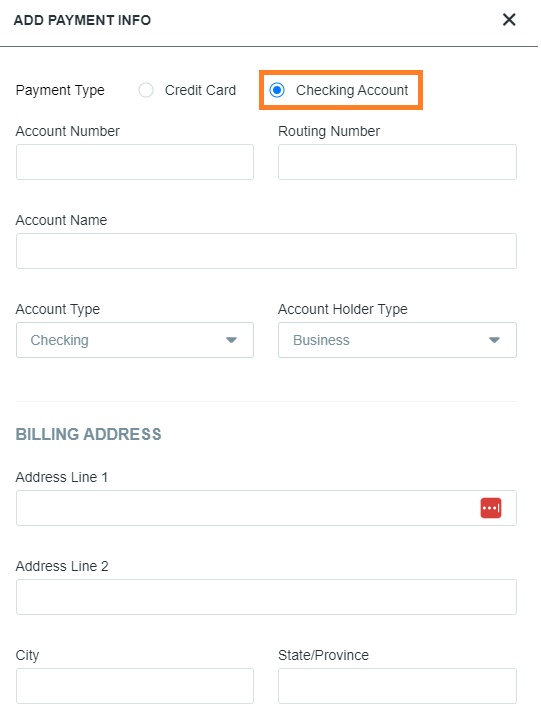541x727 pixels.
Task: Click the Address Line 2 input
Action: point(267,599)
